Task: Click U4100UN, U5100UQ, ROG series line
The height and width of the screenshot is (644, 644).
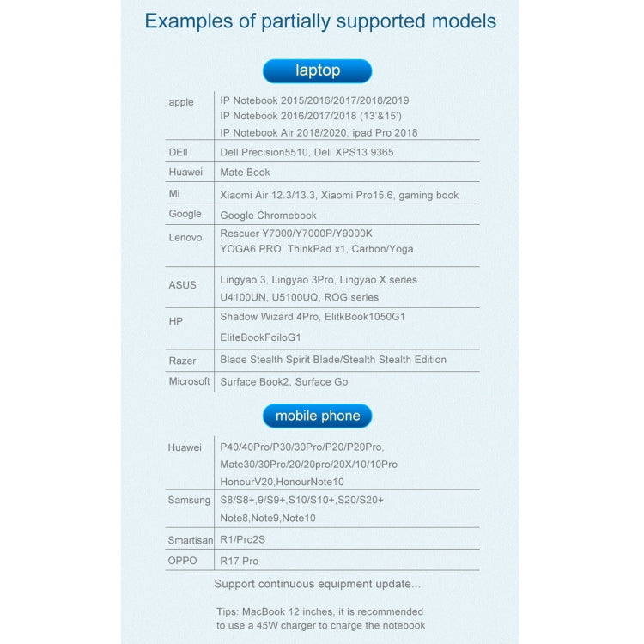Action: (x=300, y=297)
